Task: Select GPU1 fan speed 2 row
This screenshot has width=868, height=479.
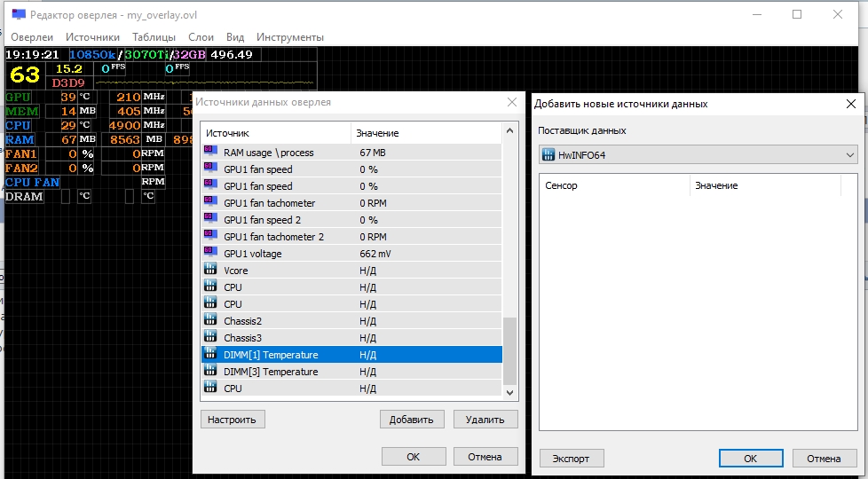Action: pos(351,220)
